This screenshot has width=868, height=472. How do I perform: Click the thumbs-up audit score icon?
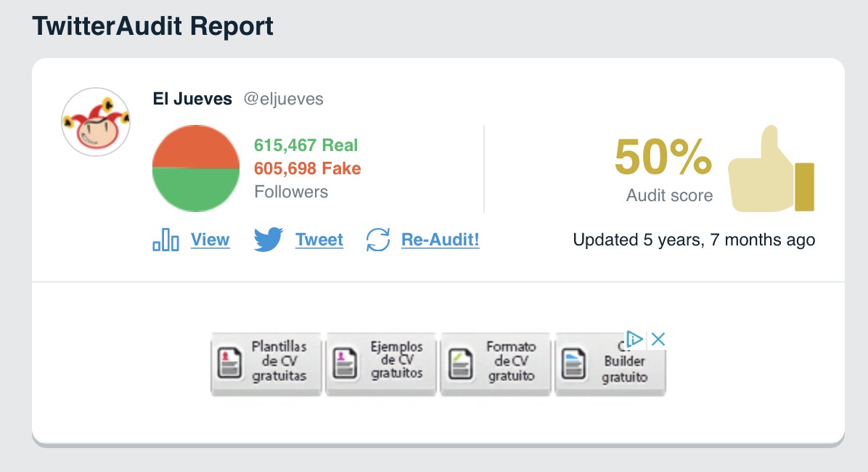pyautogui.click(x=771, y=168)
